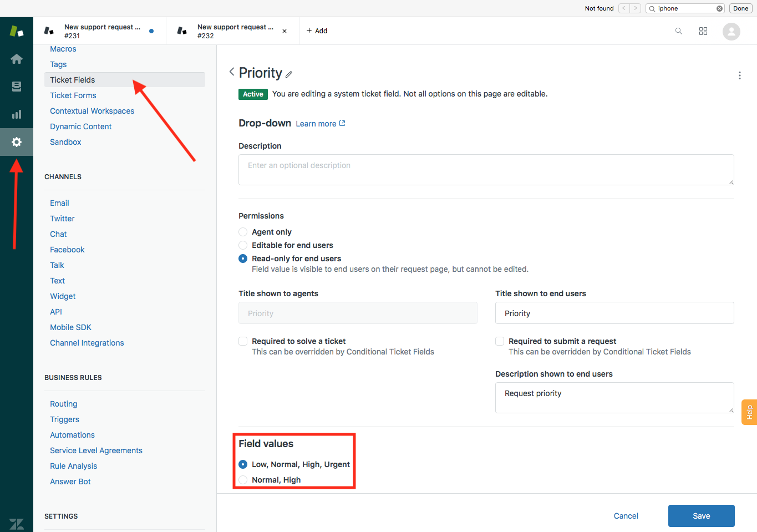Open the Reporting bar chart icon
This screenshot has height=532, width=757.
(17, 114)
